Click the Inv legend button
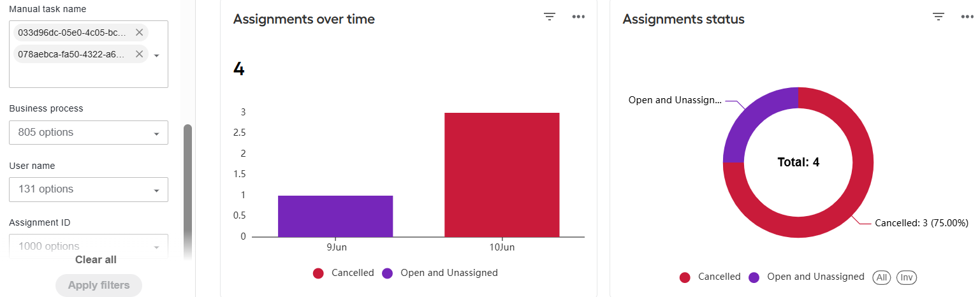The height and width of the screenshot is (297, 980). click(x=907, y=277)
